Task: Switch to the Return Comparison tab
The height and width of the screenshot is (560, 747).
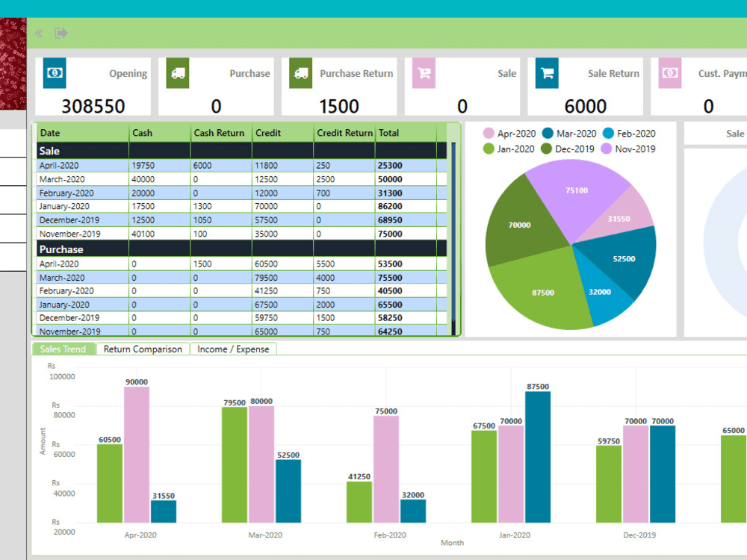Action: pos(143,349)
